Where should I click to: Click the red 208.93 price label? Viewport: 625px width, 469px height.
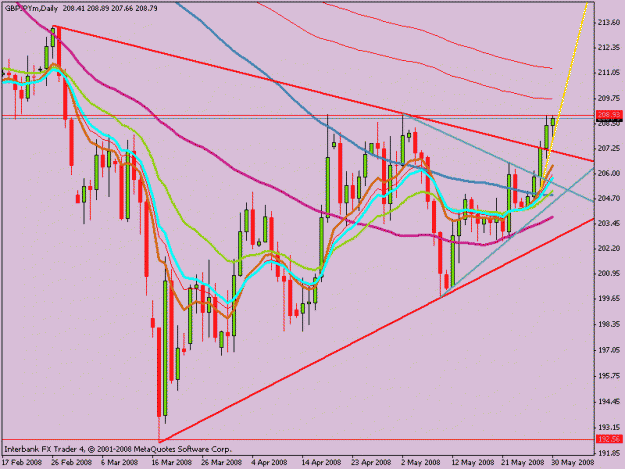coord(609,115)
